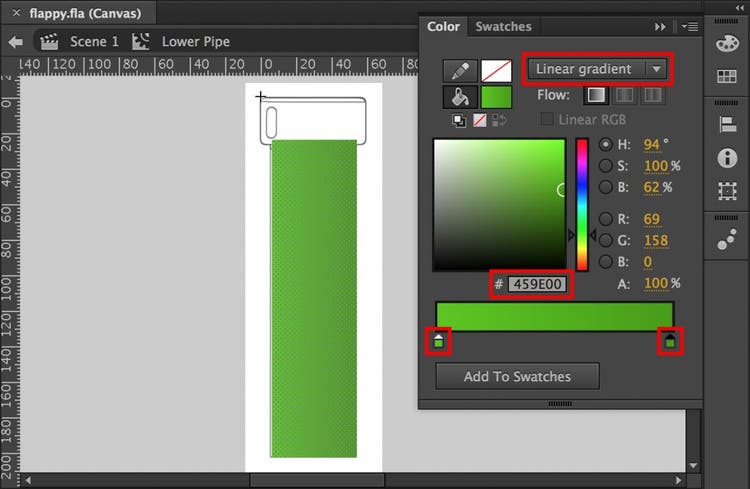This screenshot has height=489, width=750.
Task: Open the Transform panel icon in dock
Action: (x=727, y=190)
